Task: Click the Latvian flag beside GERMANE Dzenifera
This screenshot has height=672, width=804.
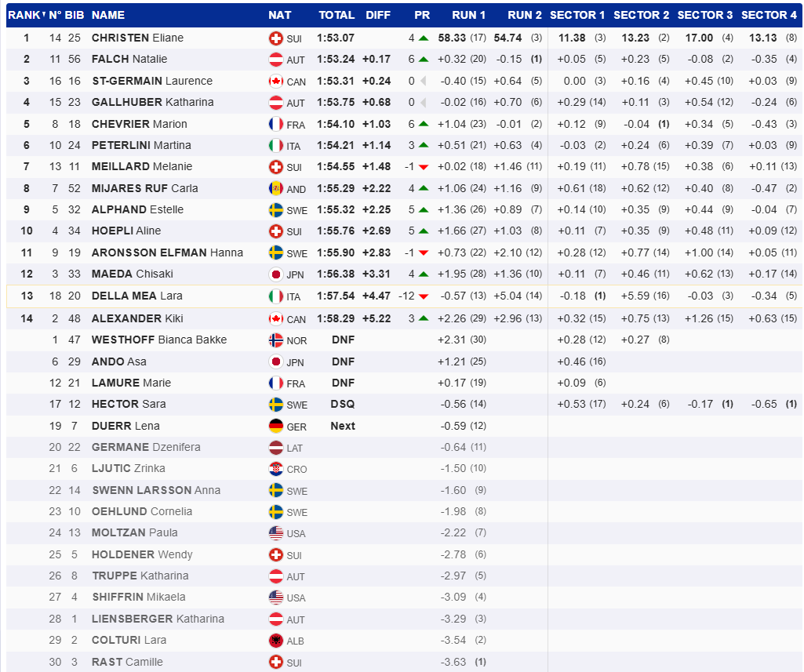Action: 275,448
